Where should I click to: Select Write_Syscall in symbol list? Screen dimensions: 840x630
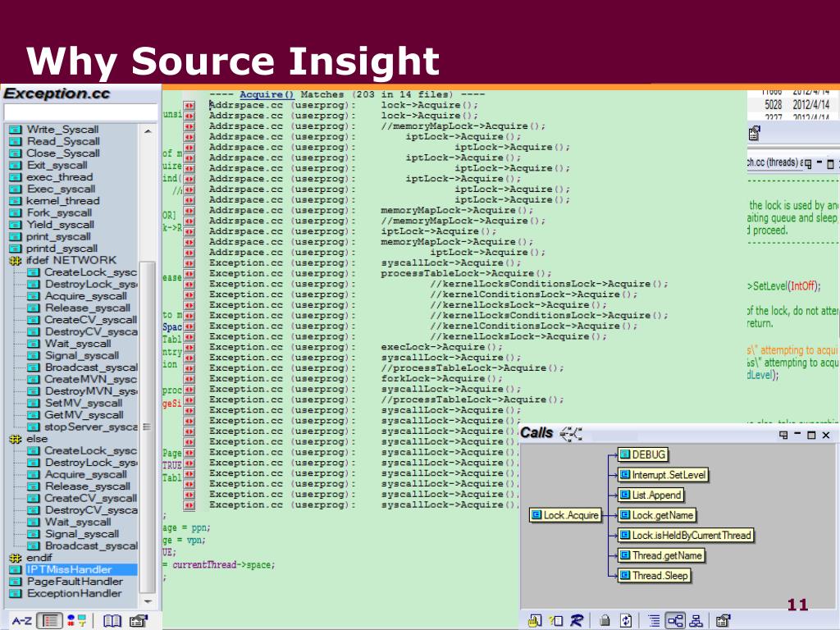tap(62, 130)
